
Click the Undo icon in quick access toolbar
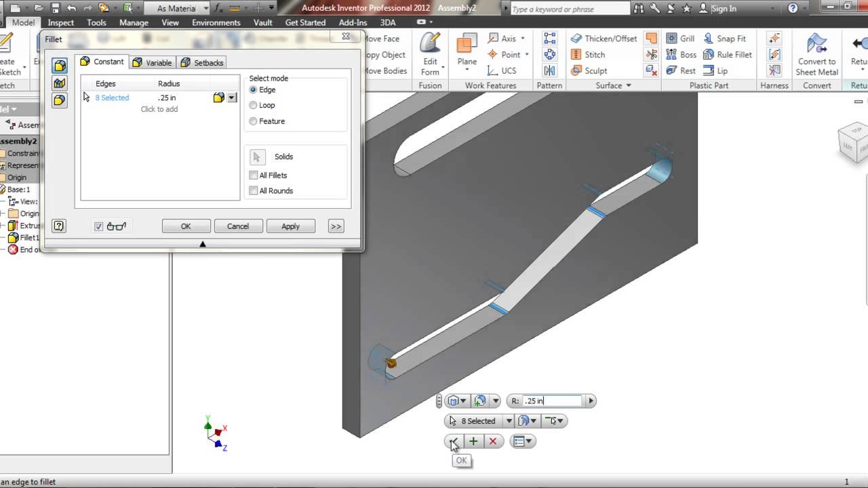coord(71,8)
